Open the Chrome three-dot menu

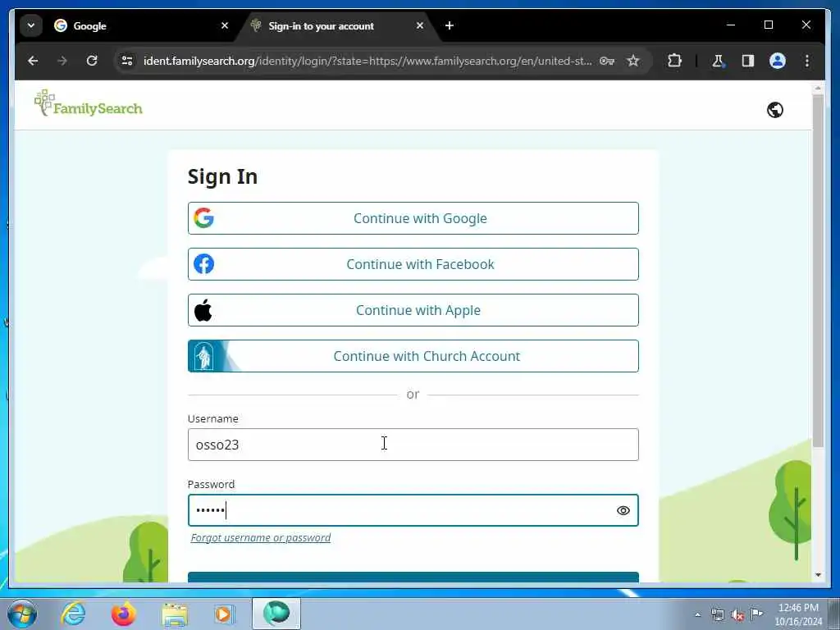pos(807,61)
